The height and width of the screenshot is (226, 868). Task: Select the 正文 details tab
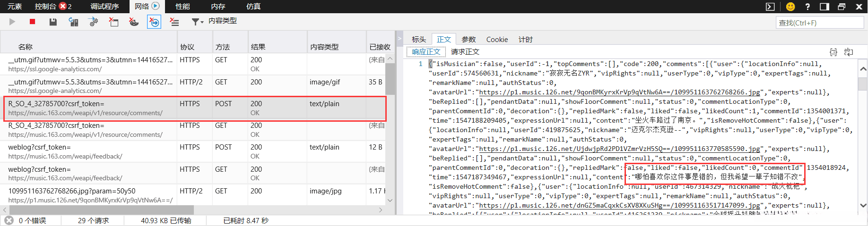pyautogui.click(x=444, y=39)
